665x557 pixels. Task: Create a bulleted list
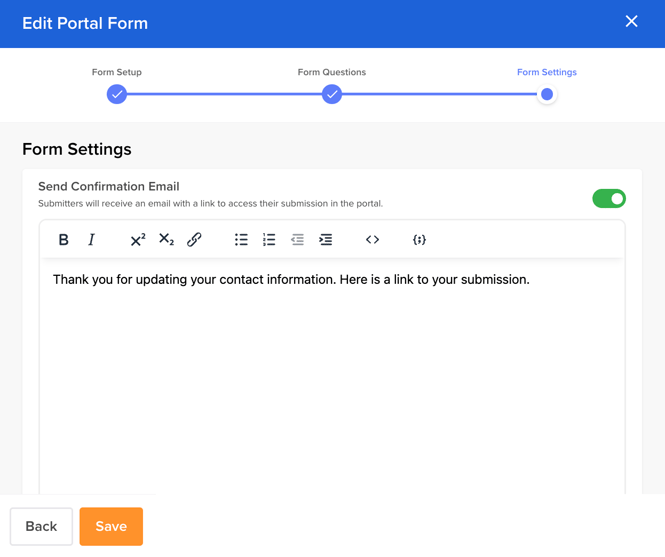[x=241, y=240]
